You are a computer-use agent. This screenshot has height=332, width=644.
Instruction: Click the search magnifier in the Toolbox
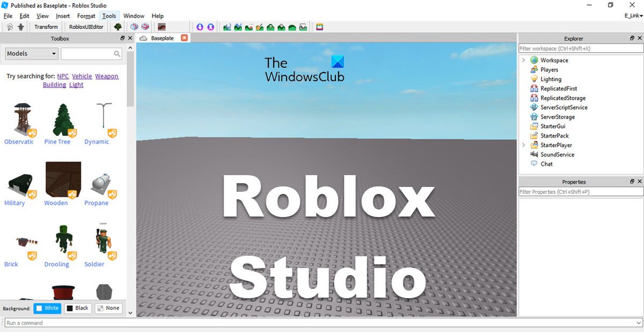(x=117, y=54)
